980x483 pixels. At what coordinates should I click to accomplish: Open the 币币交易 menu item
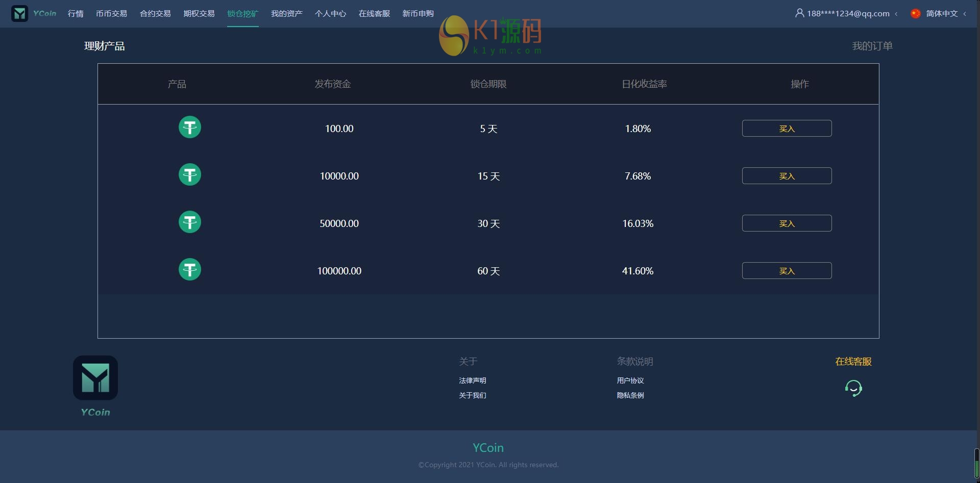pos(111,14)
